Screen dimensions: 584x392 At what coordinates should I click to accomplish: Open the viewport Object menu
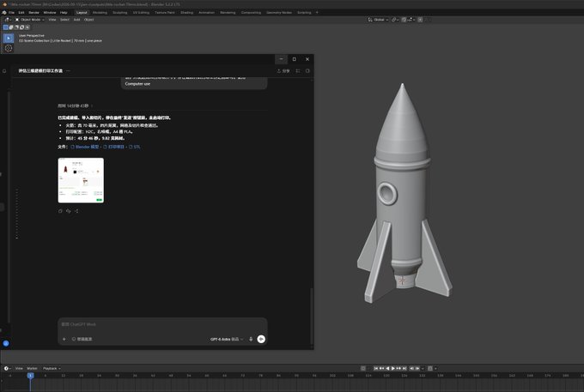(88, 20)
